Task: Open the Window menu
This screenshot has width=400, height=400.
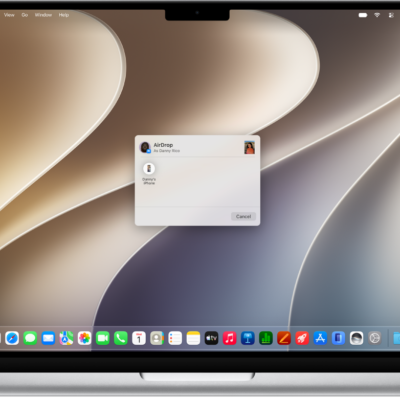Action: (x=43, y=15)
